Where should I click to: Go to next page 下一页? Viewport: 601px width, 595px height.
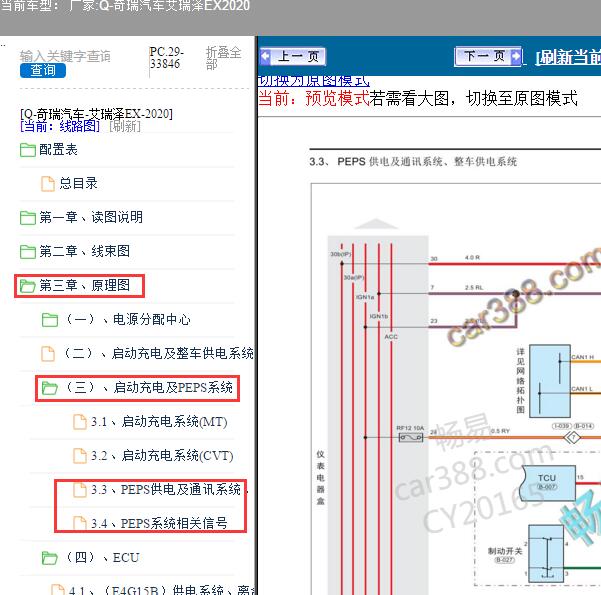pos(488,57)
